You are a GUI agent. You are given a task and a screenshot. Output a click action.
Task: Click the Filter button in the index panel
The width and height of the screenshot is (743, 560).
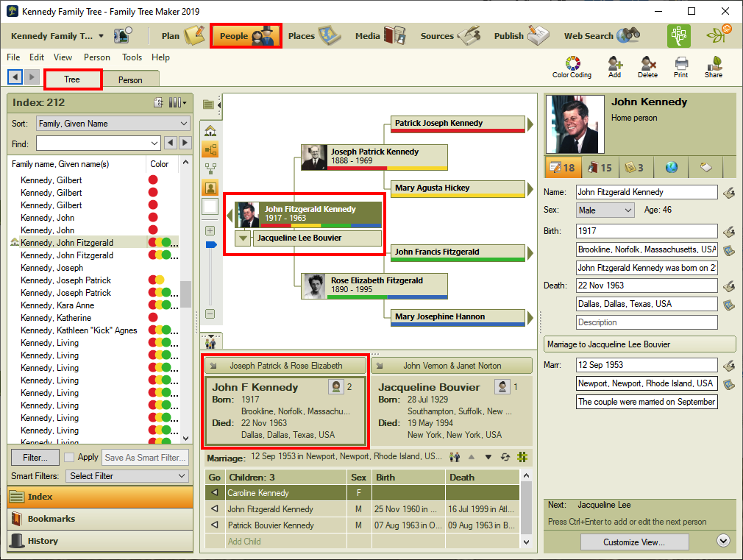[x=35, y=458]
